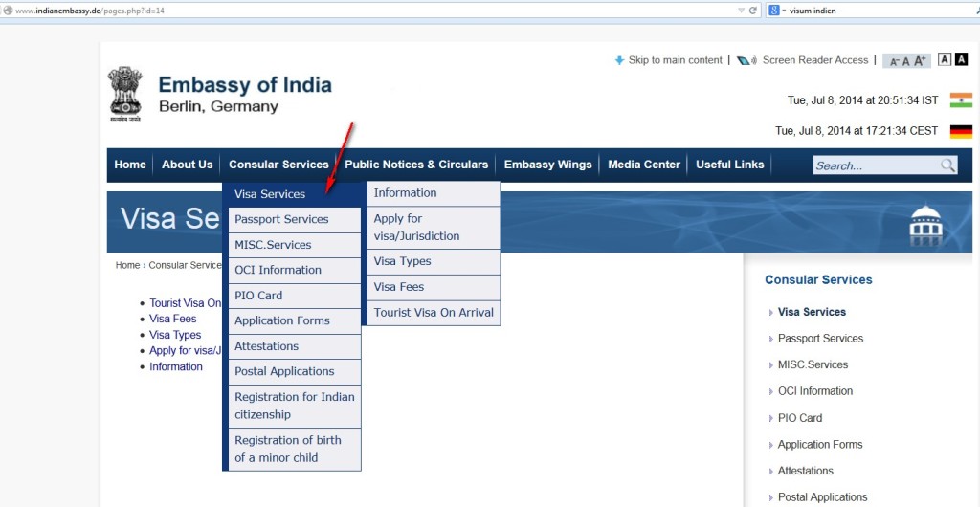
Task: Click Application Forms in the right sidebar
Action: tap(819, 445)
